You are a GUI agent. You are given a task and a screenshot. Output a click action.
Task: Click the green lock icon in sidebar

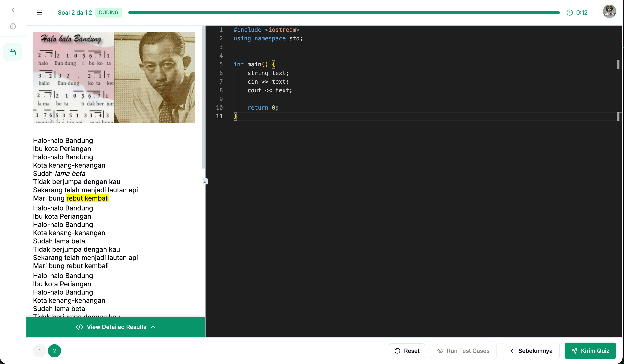coord(13,52)
